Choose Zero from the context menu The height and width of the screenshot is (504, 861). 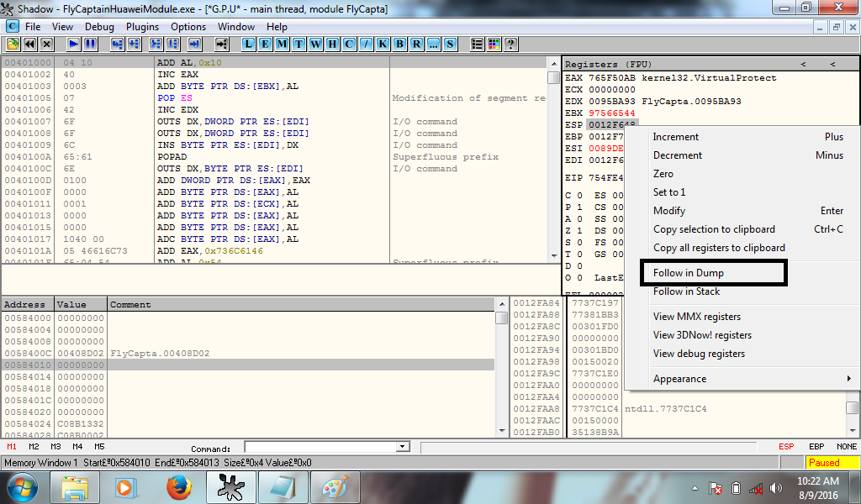click(742, 174)
